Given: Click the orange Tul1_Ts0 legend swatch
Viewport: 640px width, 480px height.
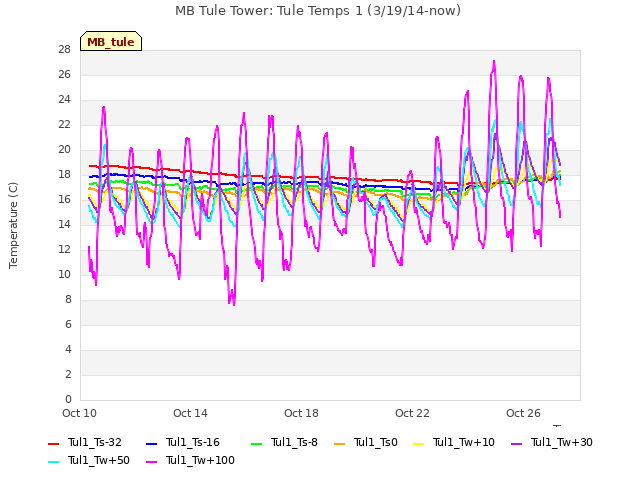Looking at the screenshot, I should (339, 443).
